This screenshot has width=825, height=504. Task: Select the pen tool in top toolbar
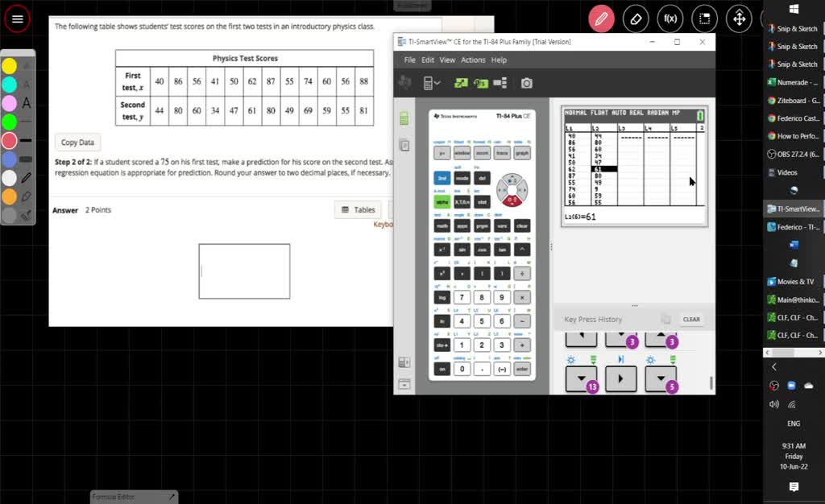tap(601, 19)
